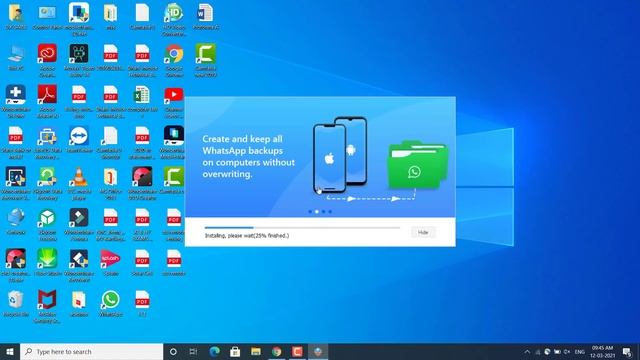Image resolution: width=640 pixels, height=360 pixels.
Task: Select the third carousel dot in the installer
Action: click(x=323, y=211)
